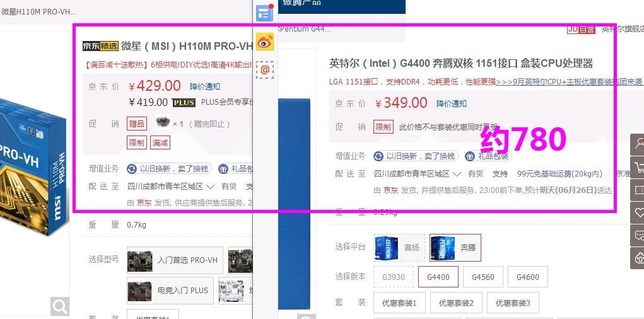Click the 99元免基础运费(20kg内) text
Screen dimensions: 644x319
[x=559, y=174]
